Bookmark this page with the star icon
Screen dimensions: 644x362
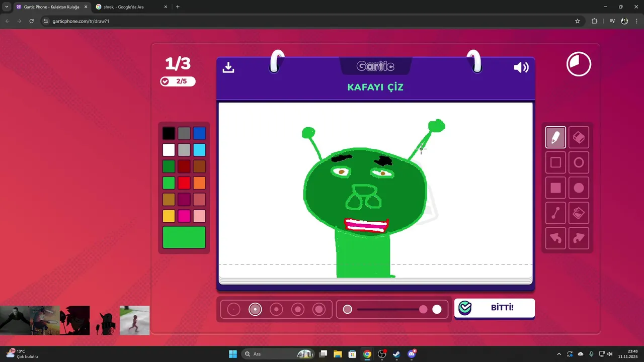coord(578,21)
